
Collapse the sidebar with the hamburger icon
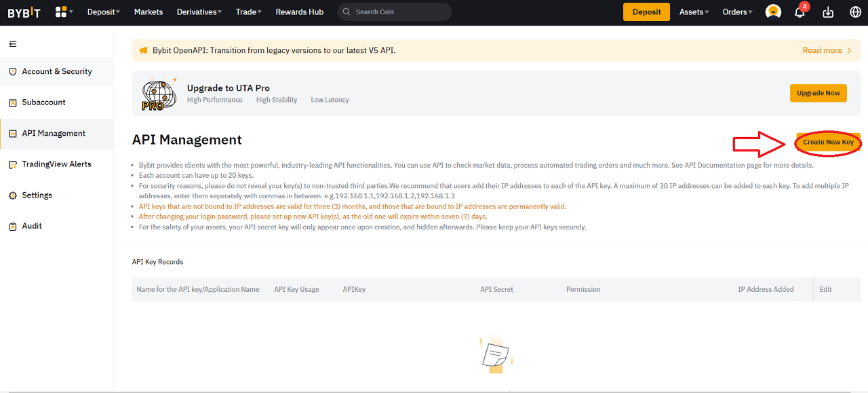(13, 44)
